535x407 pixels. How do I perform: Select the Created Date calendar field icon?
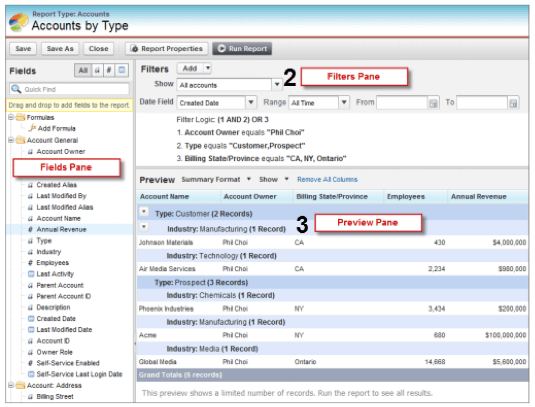(31, 319)
